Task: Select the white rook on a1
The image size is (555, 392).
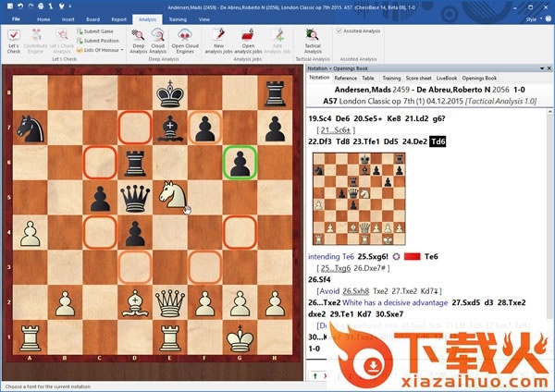Action: [31, 337]
